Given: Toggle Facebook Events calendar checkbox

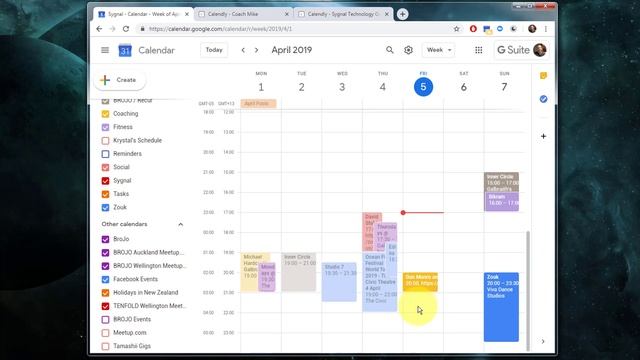Looking at the screenshot, I should pos(105,280).
